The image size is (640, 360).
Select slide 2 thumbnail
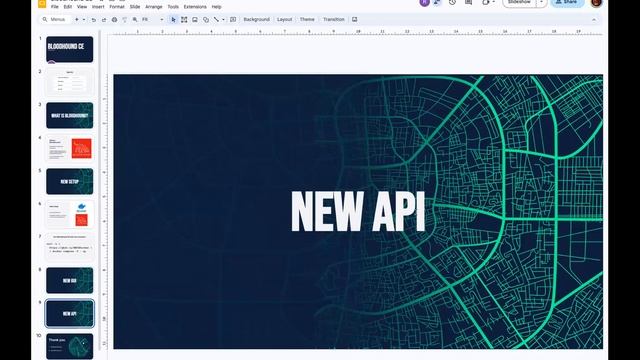click(69, 82)
